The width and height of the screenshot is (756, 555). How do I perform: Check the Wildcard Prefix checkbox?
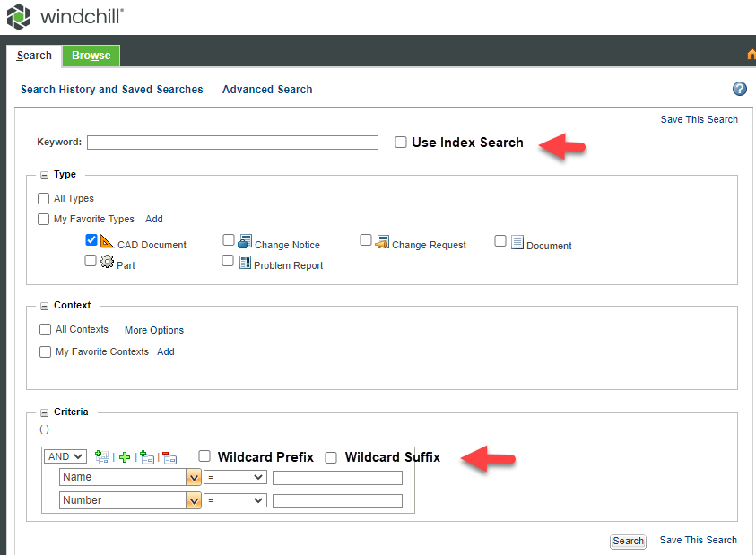[x=204, y=456]
